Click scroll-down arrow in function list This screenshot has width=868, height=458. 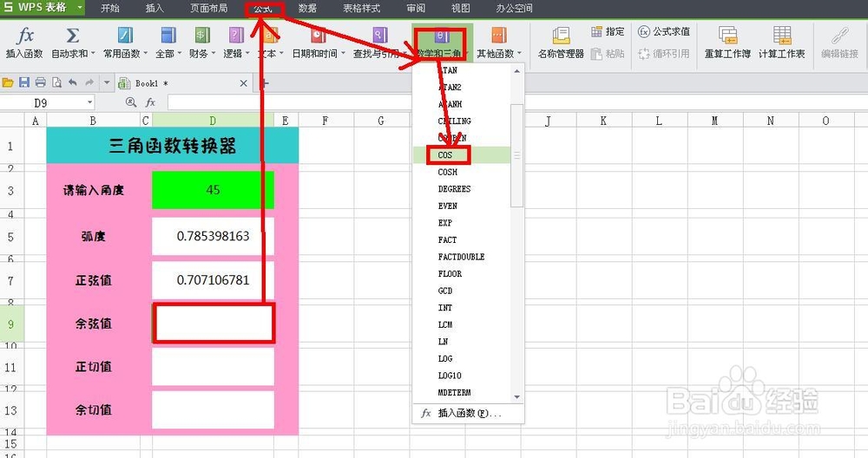click(x=517, y=396)
